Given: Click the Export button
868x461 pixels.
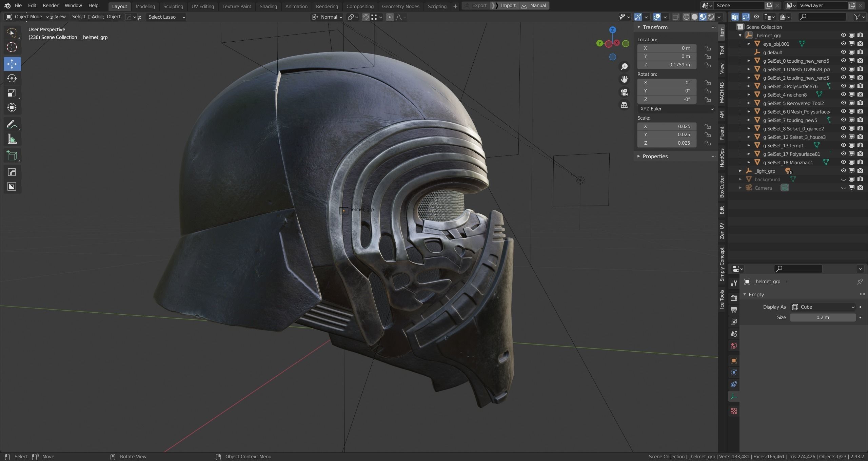Looking at the screenshot, I should [476, 5].
